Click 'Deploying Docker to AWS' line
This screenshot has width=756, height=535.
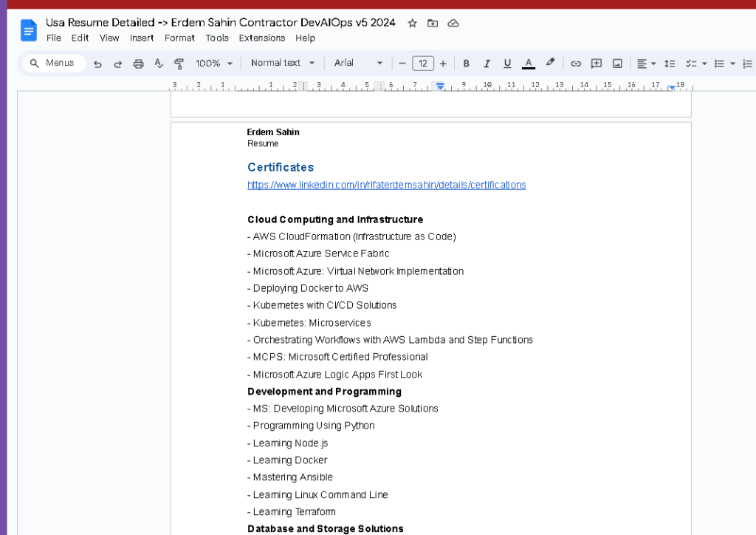click(308, 288)
